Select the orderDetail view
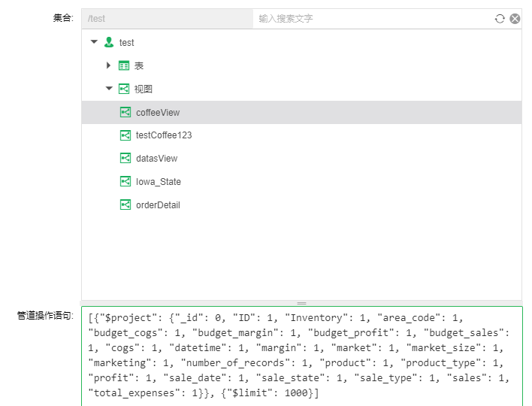This screenshot has width=532, height=406. click(x=158, y=205)
